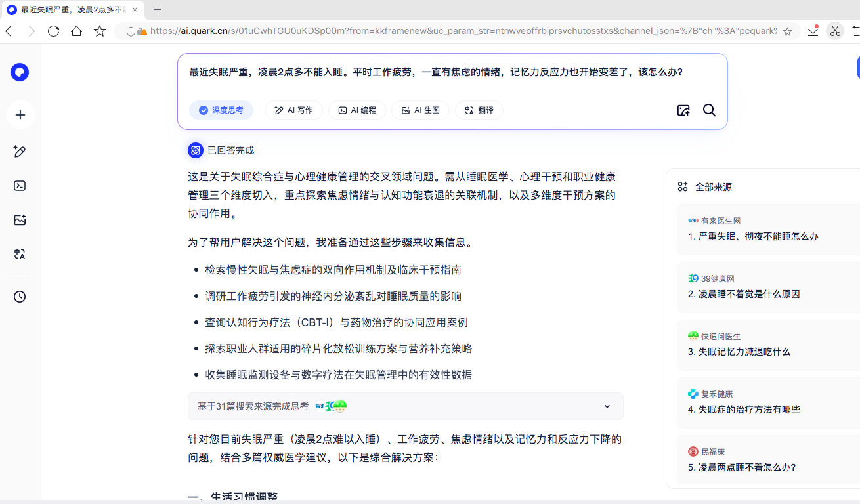Click the browser new tab plus button

(x=158, y=10)
